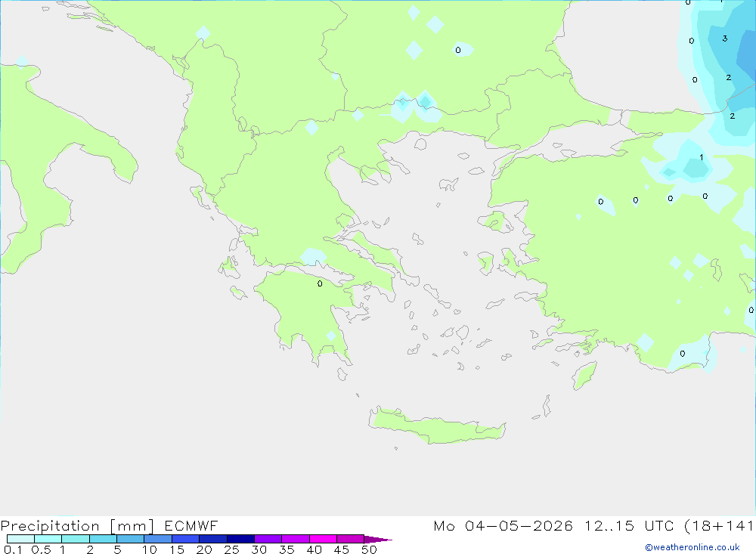
Task: Click the '0' value over the Peloponnese
Action: click(x=320, y=283)
